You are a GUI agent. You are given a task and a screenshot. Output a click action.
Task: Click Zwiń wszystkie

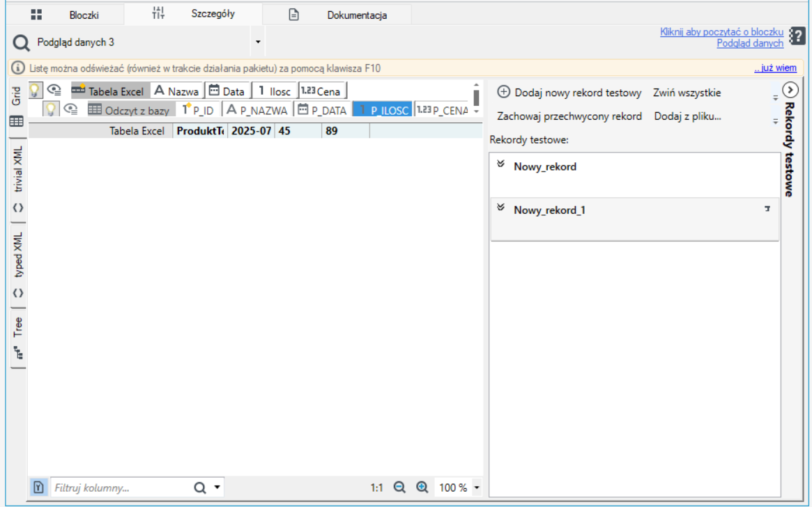tap(687, 93)
